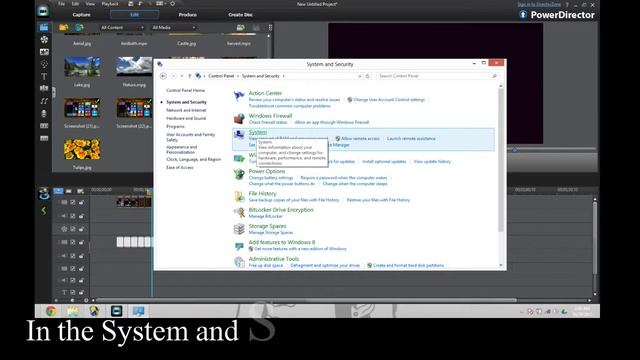Viewport: 640px width, 360px height.
Task: Click Launch remote assistance link
Action: coord(411,139)
